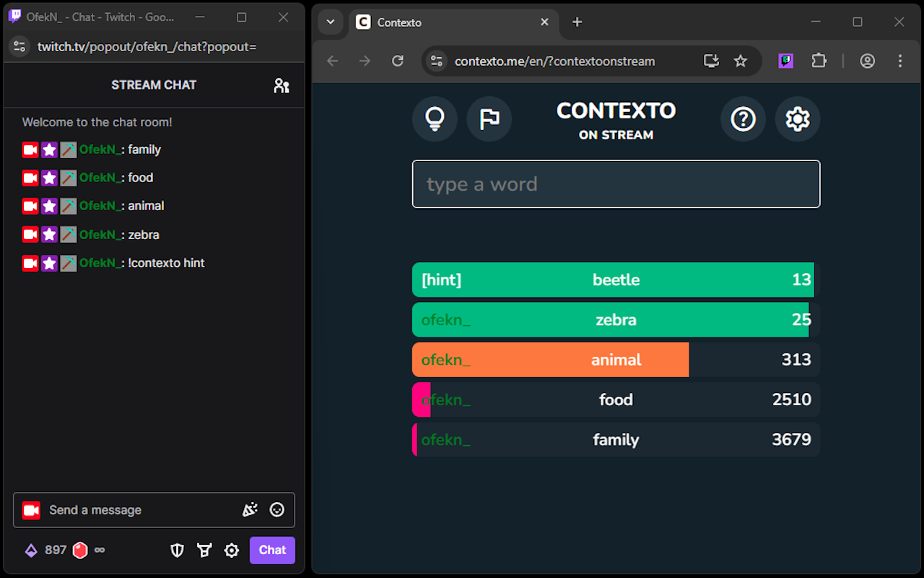The width and height of the screenshot is (924, 578).
Task: Click the score 13 on beetle row
Action: (801, 280)
